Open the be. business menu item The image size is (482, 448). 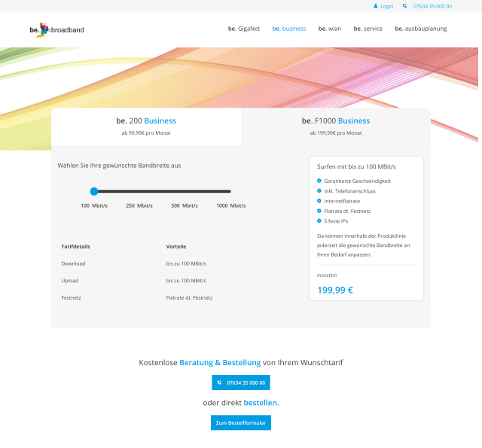[289, 29]
